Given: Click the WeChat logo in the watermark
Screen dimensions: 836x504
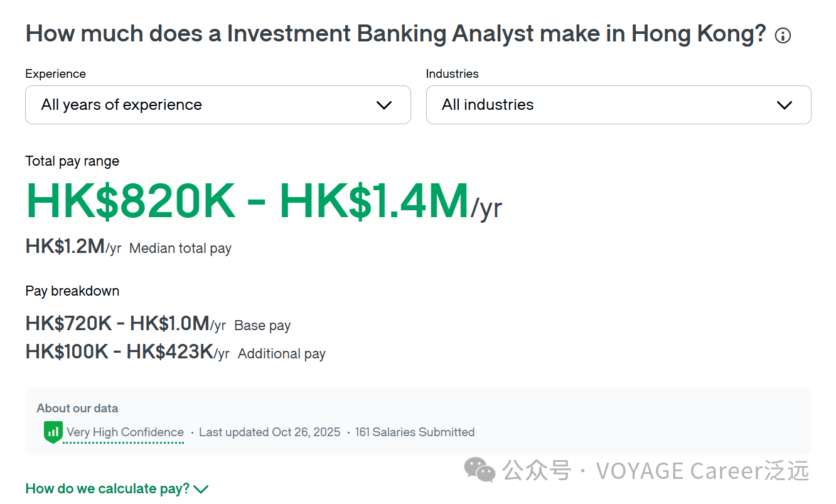Looking at the screenshot, I should 480,469.
